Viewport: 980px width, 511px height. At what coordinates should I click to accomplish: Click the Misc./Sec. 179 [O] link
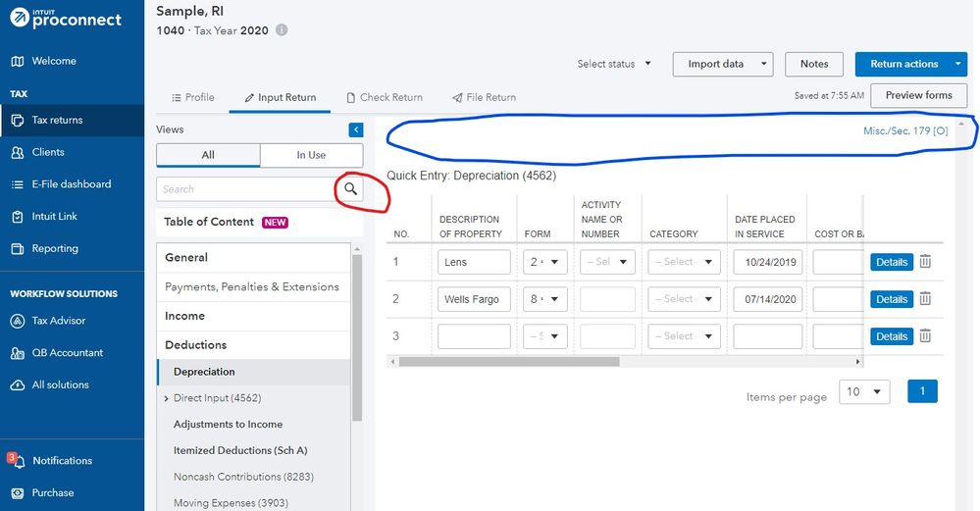coord(905,130)
